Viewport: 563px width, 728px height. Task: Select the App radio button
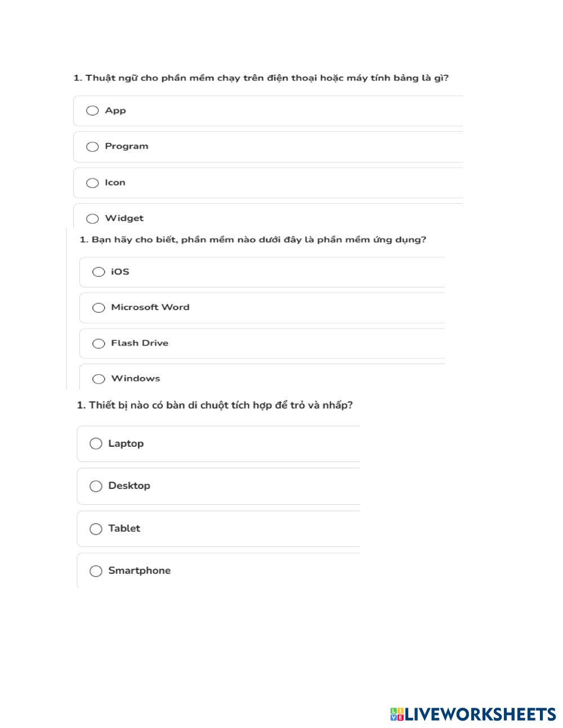pyautogui.click(x=92, y=111)
